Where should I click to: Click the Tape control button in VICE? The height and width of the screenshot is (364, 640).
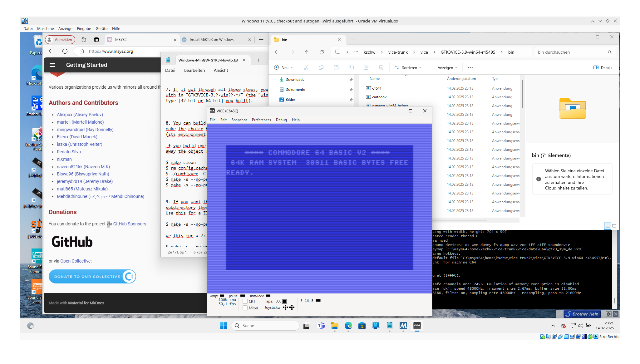pos(284,301)
